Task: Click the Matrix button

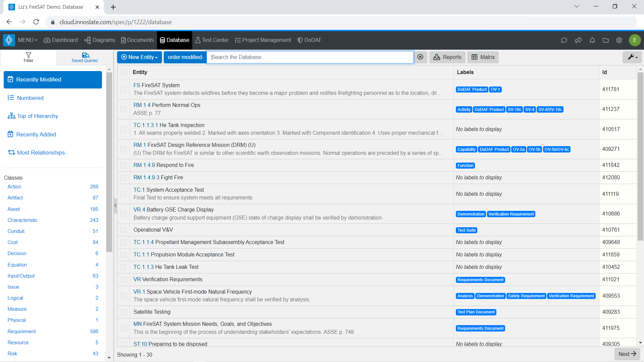Action: [x=483, y=57]
